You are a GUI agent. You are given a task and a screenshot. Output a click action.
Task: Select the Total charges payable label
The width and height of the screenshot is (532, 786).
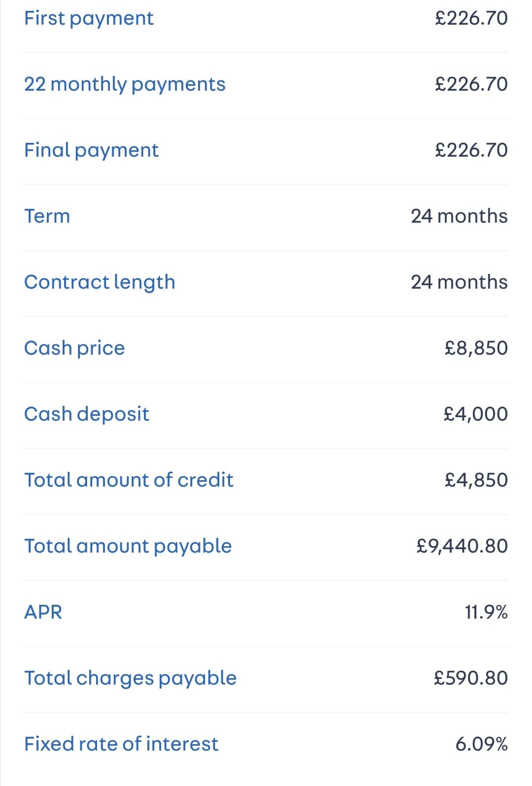(x=131, y=679)
